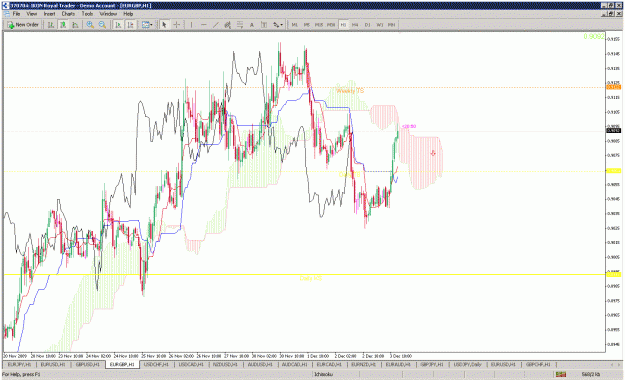625x380 pixels.
Task: Set timeframe to H1
Action: [343, 25]
